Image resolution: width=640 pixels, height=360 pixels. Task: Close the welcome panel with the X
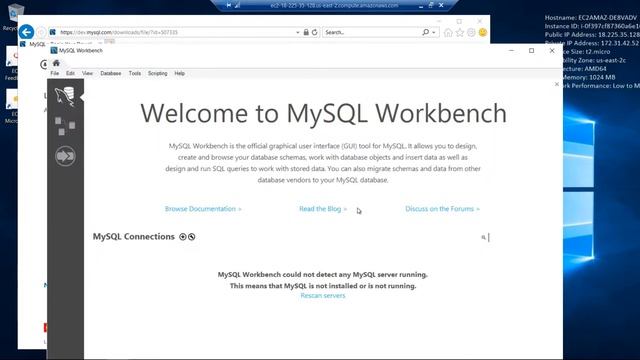click(557, 84)
